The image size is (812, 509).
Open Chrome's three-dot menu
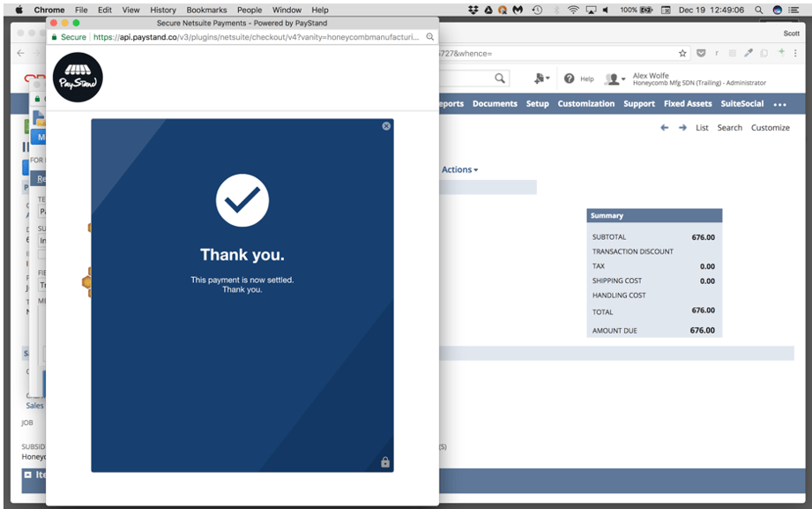click(x=795, y=53)
